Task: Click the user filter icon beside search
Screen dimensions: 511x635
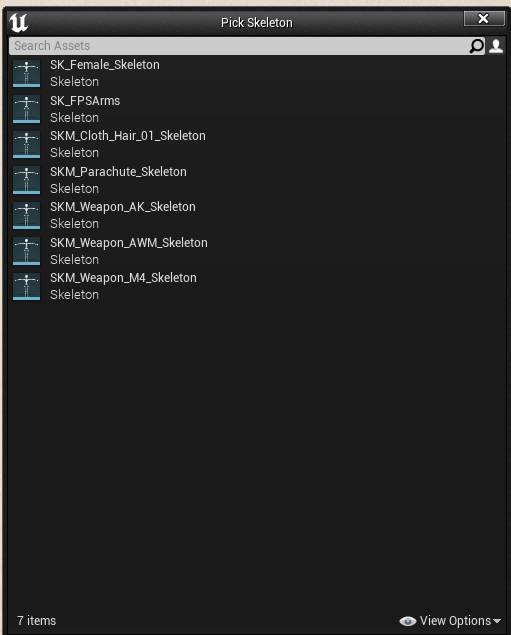Action: [496, 46]
